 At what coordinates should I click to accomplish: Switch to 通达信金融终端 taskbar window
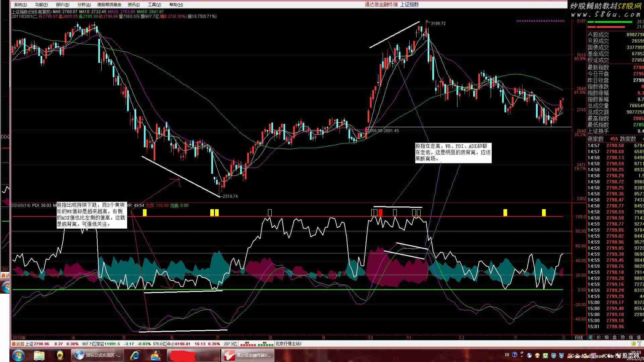[248, 355]
